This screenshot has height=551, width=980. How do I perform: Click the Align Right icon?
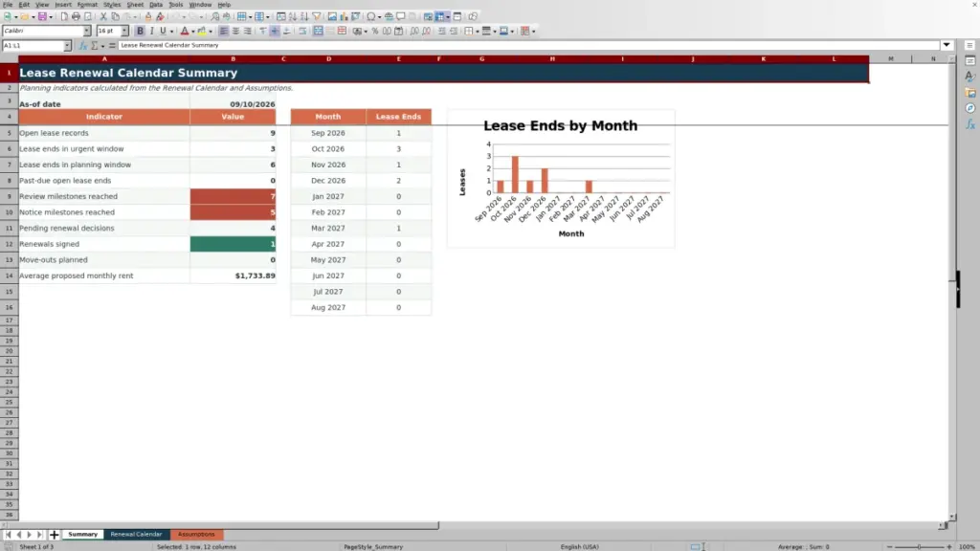pyautogui.click(x=248, y=31)
